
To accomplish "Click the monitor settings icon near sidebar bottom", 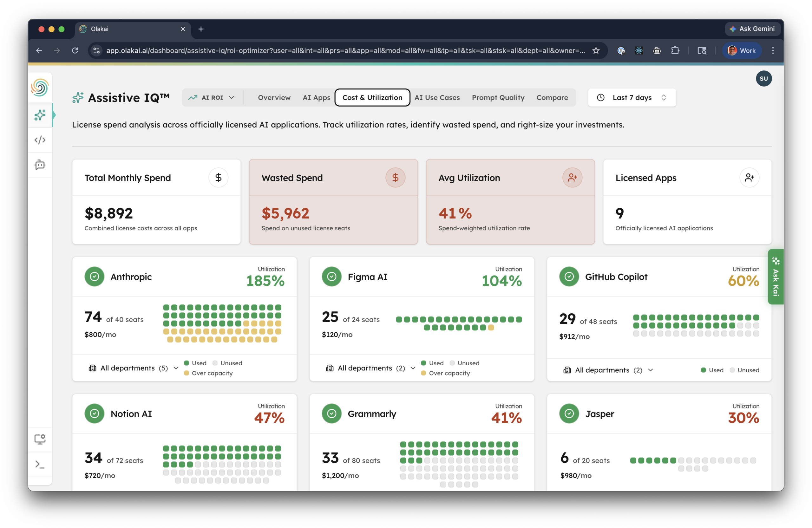I will (40, 439).
